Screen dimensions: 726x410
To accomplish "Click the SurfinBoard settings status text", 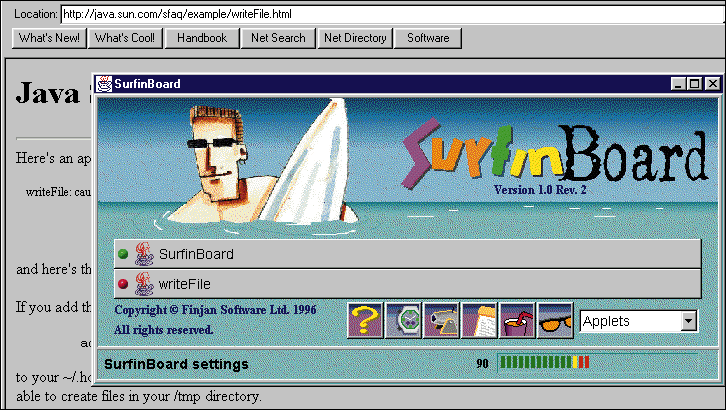I will (176, 364).
